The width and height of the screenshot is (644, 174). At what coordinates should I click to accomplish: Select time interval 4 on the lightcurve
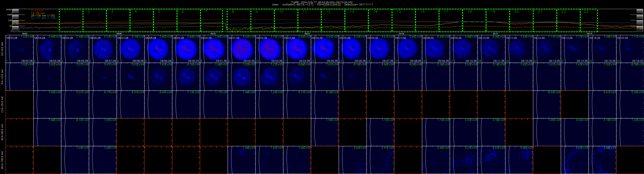click(x=142, y=21)
